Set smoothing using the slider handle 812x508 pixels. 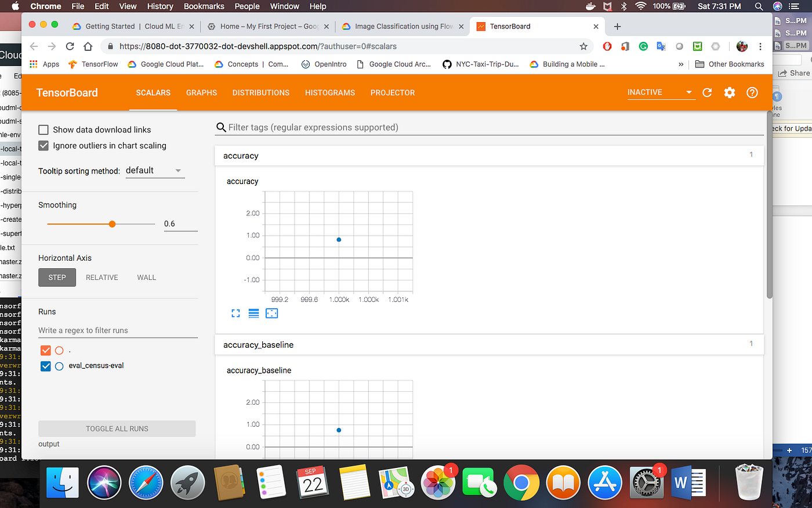pyautogui.click(x=111, y=224)
